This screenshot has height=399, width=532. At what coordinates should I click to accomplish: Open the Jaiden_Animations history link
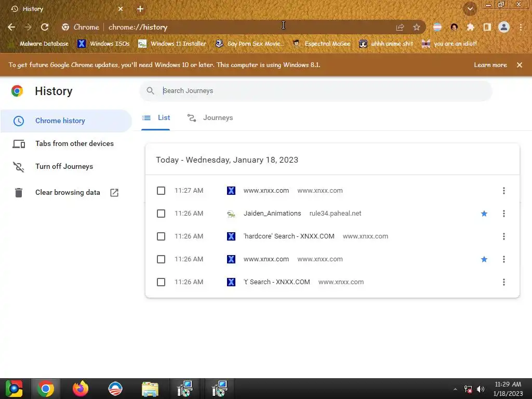tap(272, 214)
